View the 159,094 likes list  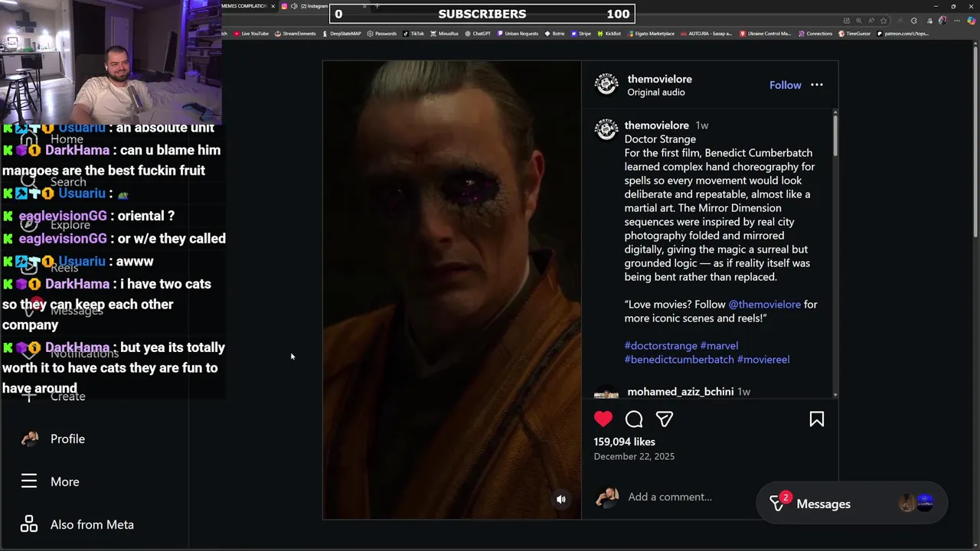tap(625, 442)
